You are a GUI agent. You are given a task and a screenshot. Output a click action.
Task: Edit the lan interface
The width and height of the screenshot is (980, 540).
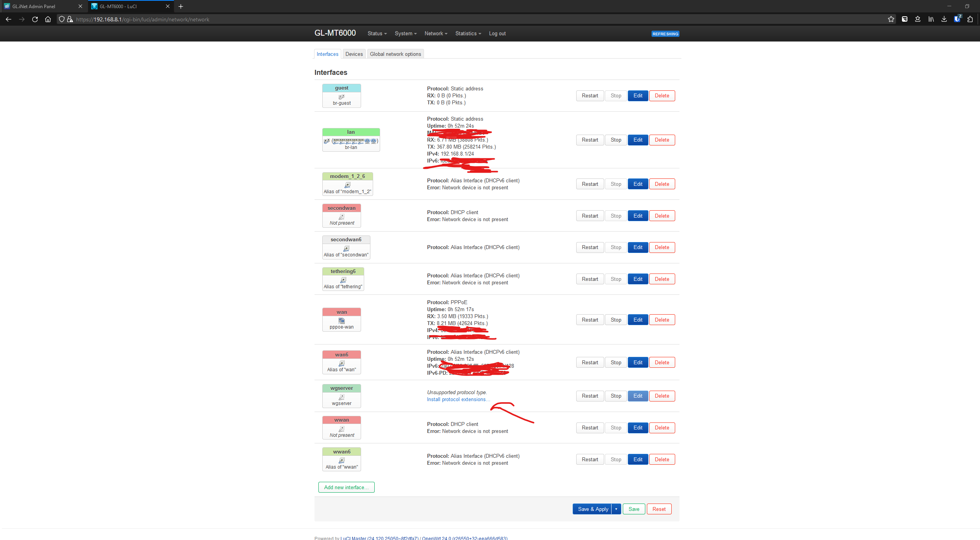click(638, 140)
